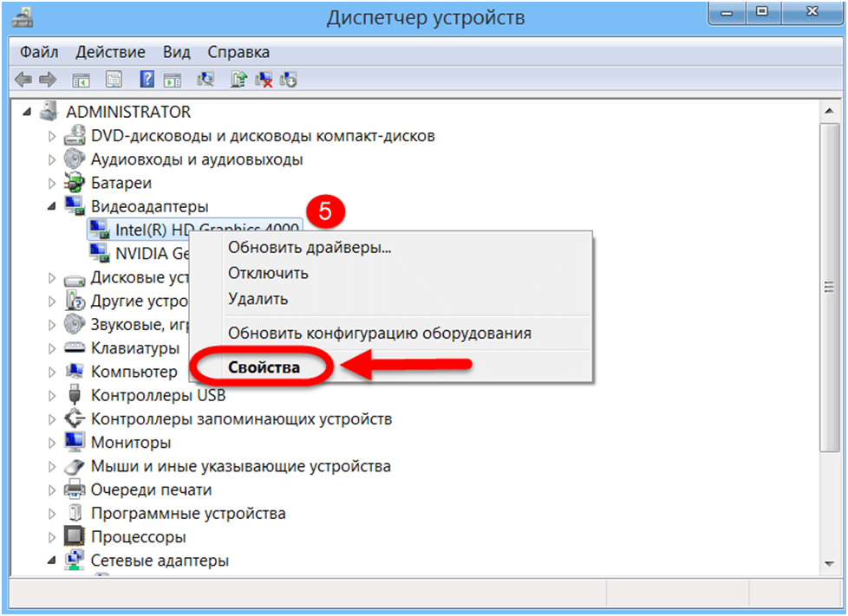Viewport: 848px width, 616px height.
Task: Click the Forward arrow in the toolbar
Action: point(49,80)
